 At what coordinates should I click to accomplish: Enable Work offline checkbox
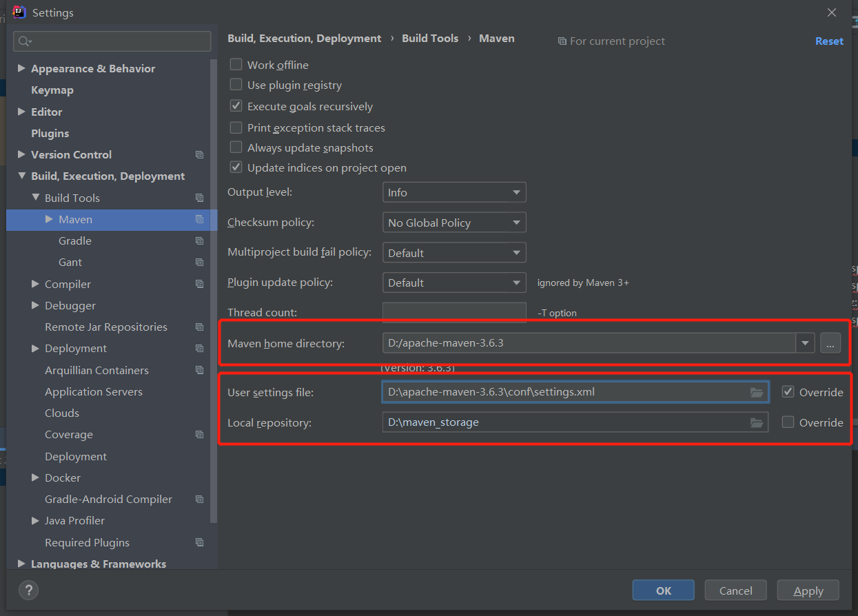tap(236, 64)
